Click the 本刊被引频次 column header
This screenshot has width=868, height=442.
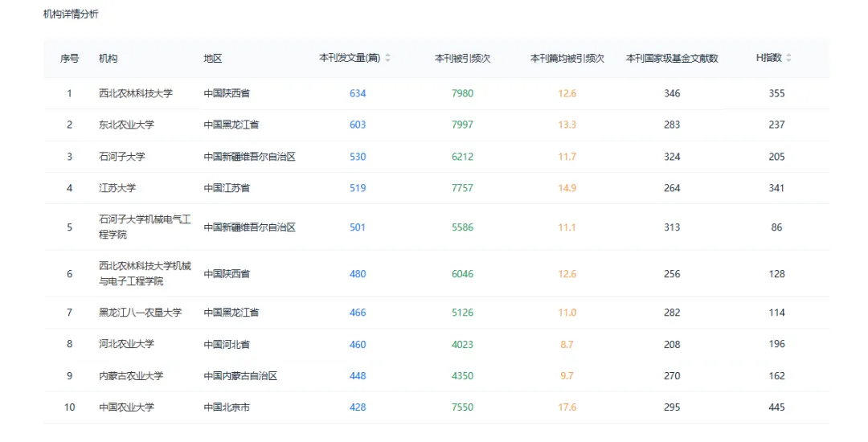tap(462, 58)
